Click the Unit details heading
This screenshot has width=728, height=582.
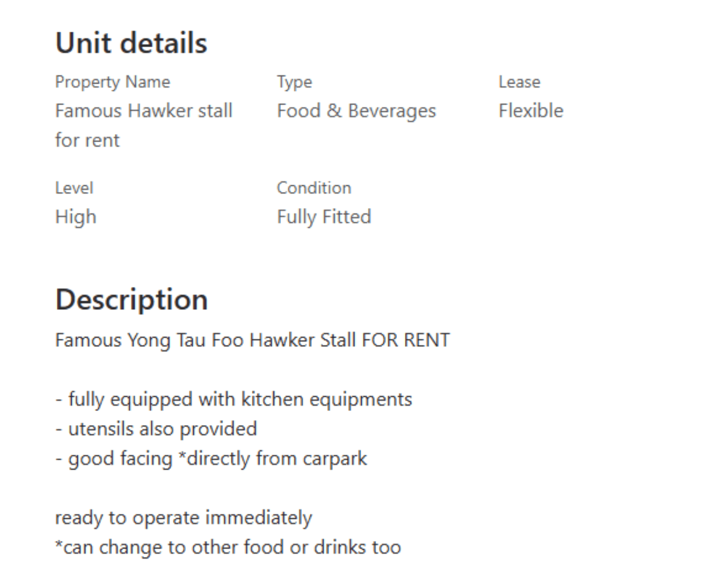click(x=131, y=43)
